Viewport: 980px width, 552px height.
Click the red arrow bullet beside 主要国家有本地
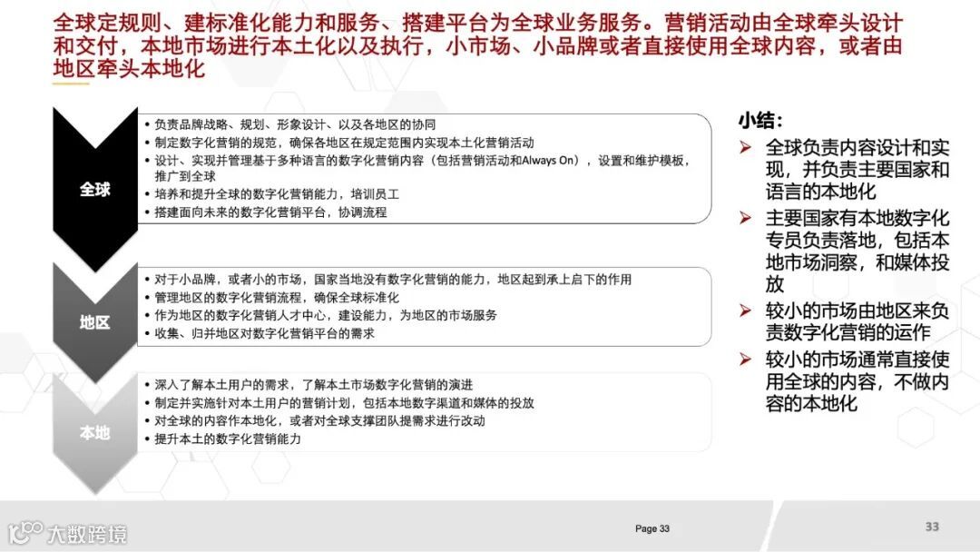pyautogui.click(x=745, y=218)
